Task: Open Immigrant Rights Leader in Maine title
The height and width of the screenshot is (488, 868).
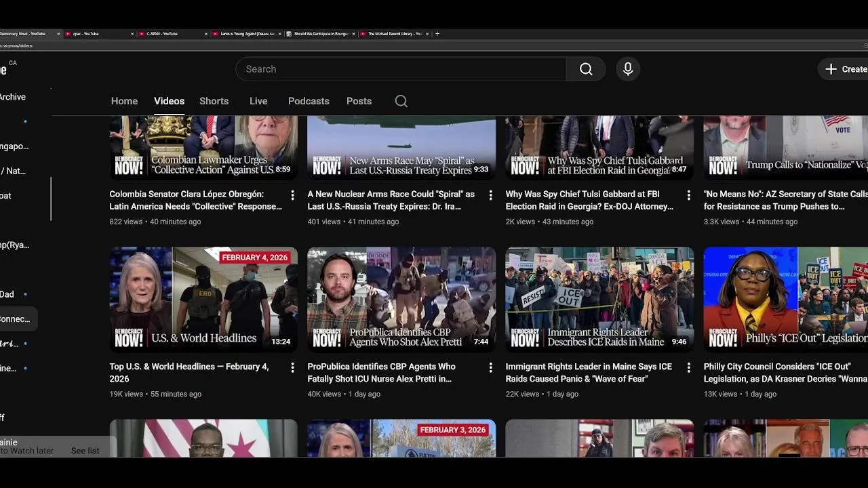Action: (x=589, y=372)
